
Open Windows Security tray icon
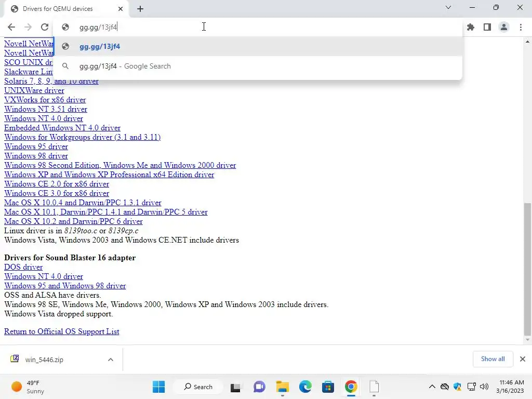(x=457, y=387)
